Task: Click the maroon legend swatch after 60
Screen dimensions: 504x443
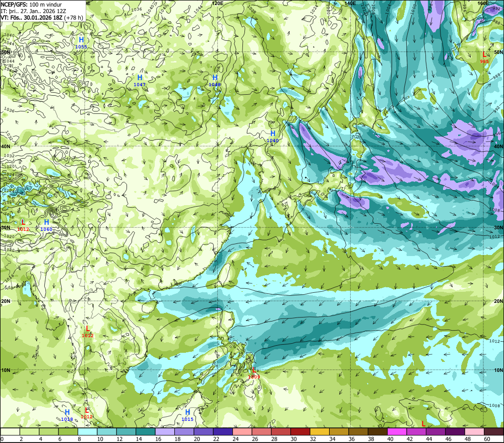Action: (494, 431)
